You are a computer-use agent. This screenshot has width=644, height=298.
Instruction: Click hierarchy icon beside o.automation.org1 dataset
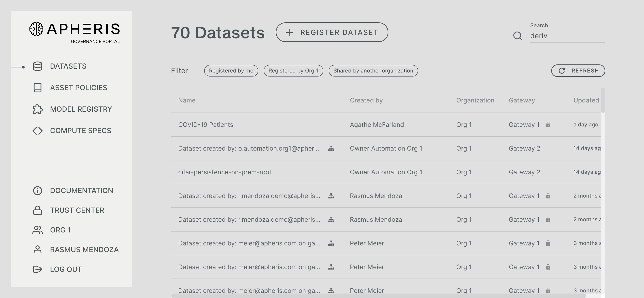331,149
